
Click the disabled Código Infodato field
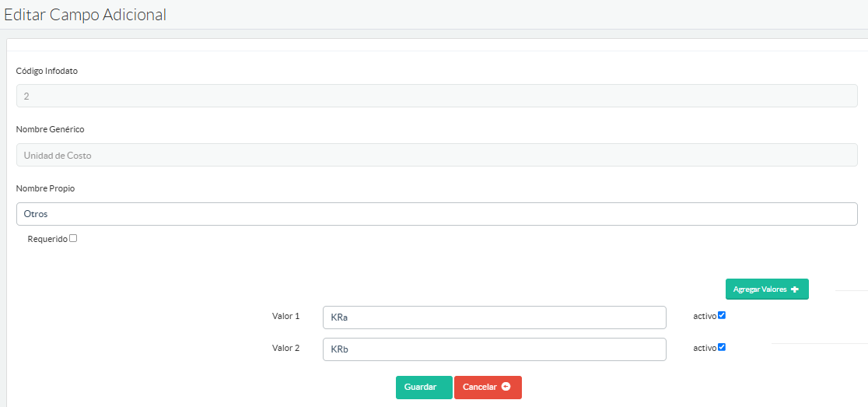(436, 96)
